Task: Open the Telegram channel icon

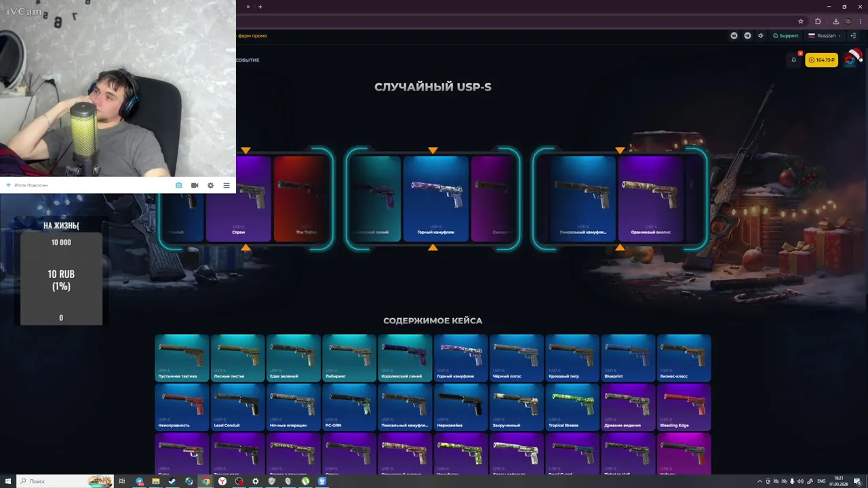Action: point(747,36)
